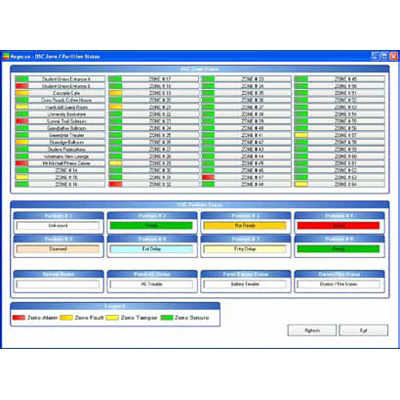Click the Battery Trouble status field
Image resolution: width=400 pixels, height=400 pixels.
pyautogui.click(x=245, y=284)
